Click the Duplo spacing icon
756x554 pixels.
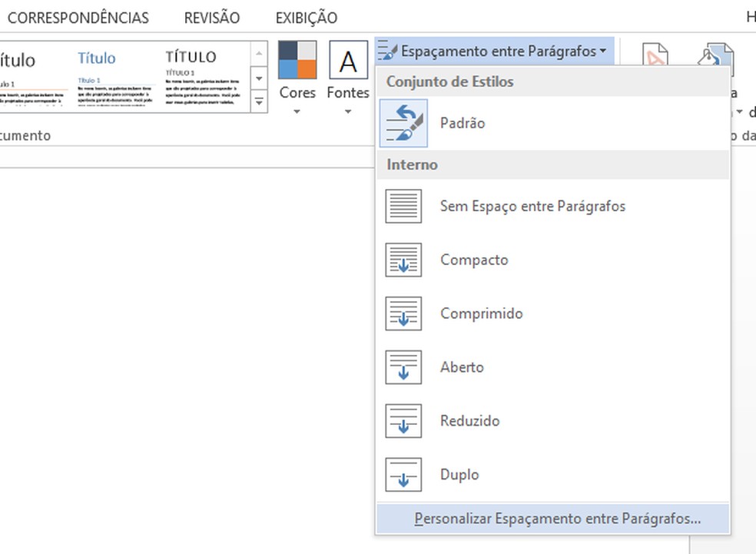tap(403, 474)
